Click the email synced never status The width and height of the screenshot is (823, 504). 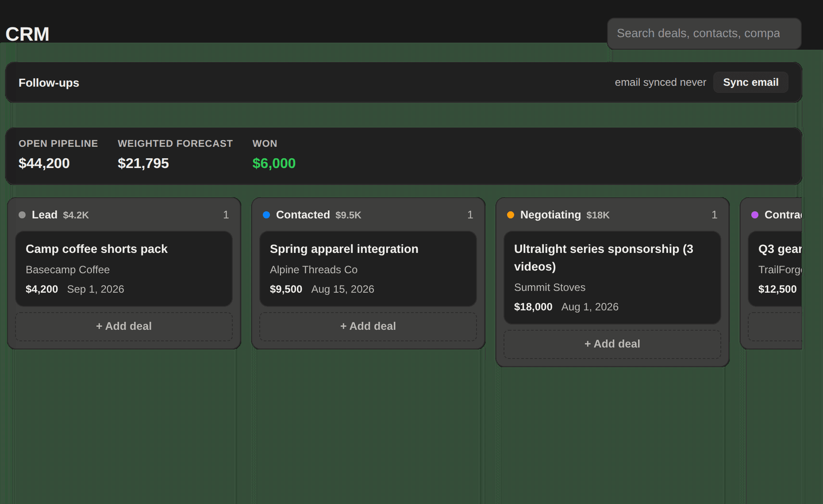point(660,82)
